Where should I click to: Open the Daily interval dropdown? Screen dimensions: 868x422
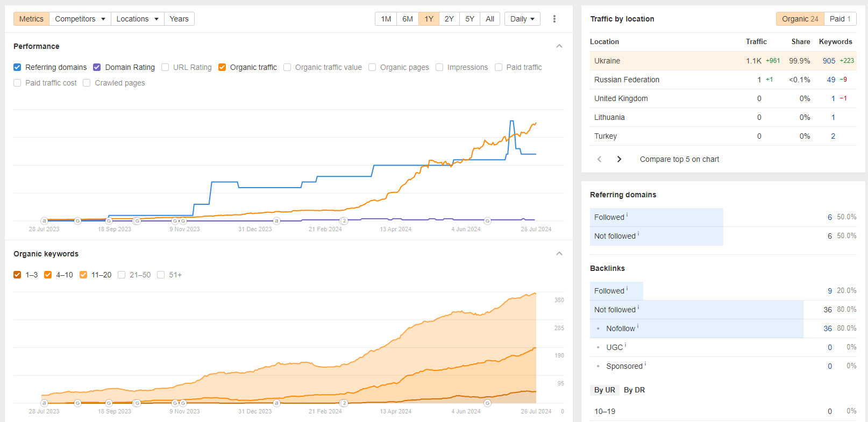pyautogui.click(x=522, y=19)
